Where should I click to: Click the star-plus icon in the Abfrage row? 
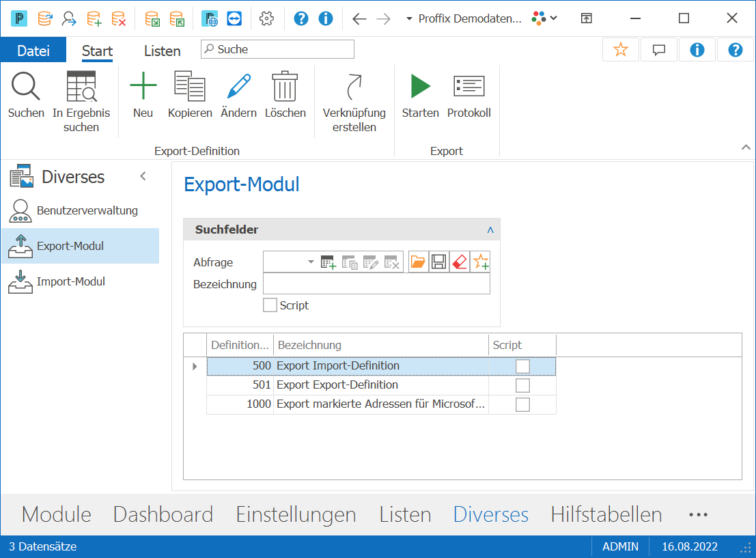click(x=481, y=262)
